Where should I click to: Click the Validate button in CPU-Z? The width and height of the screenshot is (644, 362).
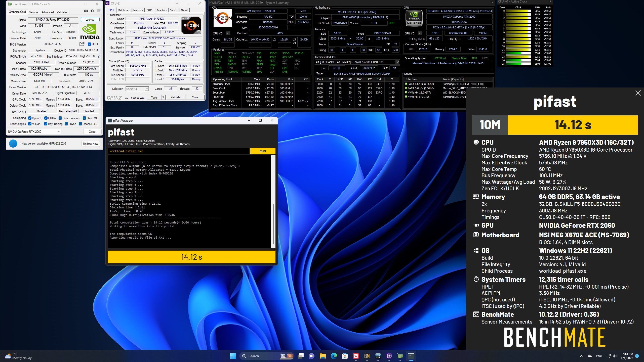pyautogui.click(x=176, y=97)
